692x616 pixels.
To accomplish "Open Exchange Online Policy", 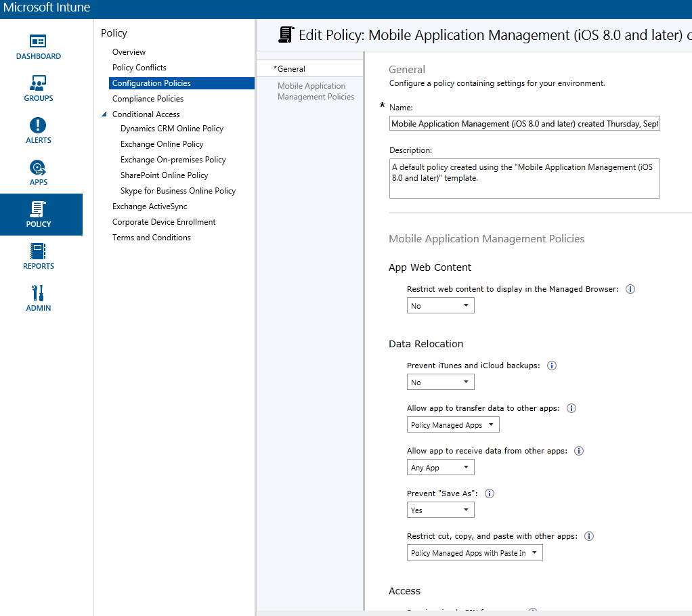I will [162, 144].
